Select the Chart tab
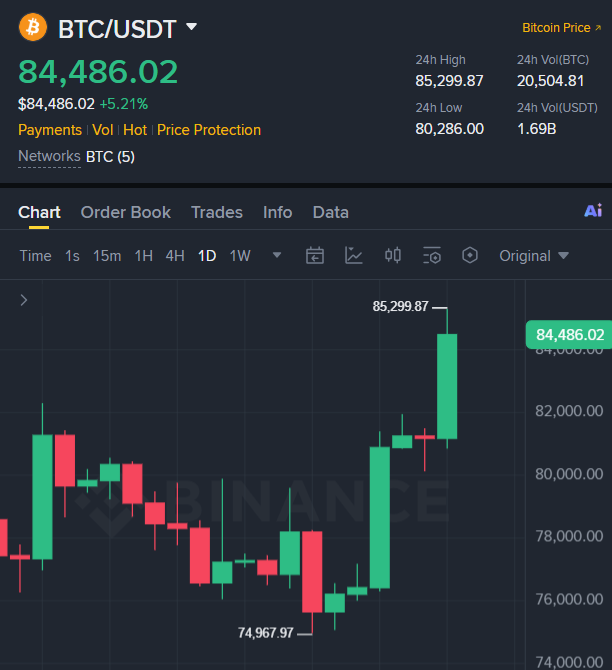The image size is (612, 670). click(39, 212)
